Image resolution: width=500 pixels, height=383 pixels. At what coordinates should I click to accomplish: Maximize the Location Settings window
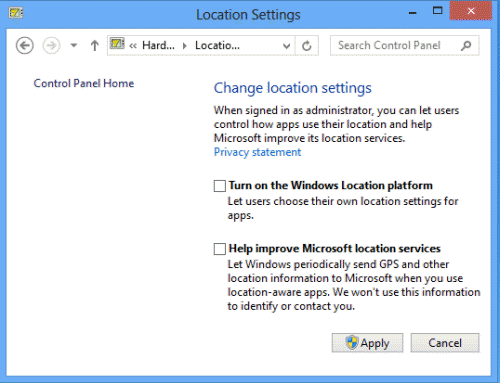tap(438, 11)
